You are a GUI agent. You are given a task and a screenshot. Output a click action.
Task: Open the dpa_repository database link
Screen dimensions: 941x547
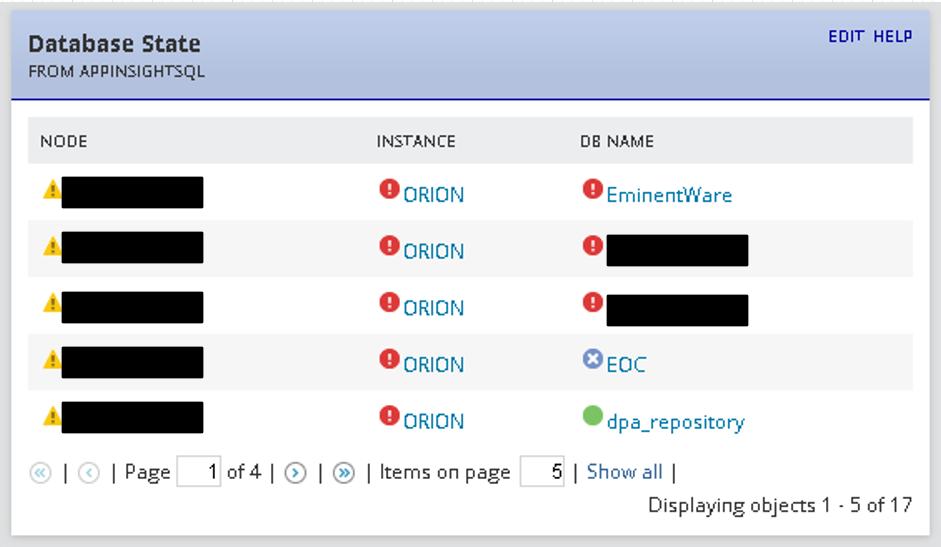(676, 423)
